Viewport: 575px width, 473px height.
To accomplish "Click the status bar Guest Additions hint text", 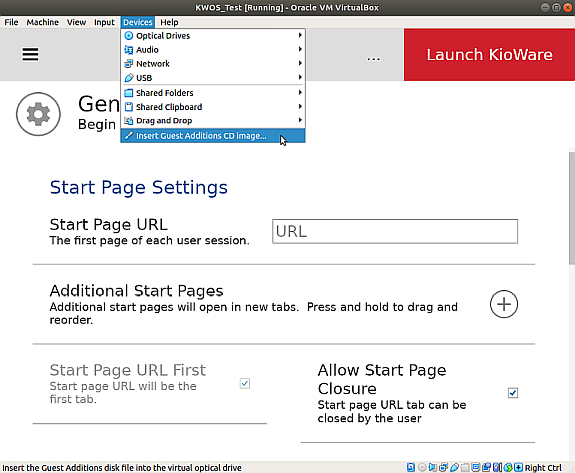I will (122, 468).
